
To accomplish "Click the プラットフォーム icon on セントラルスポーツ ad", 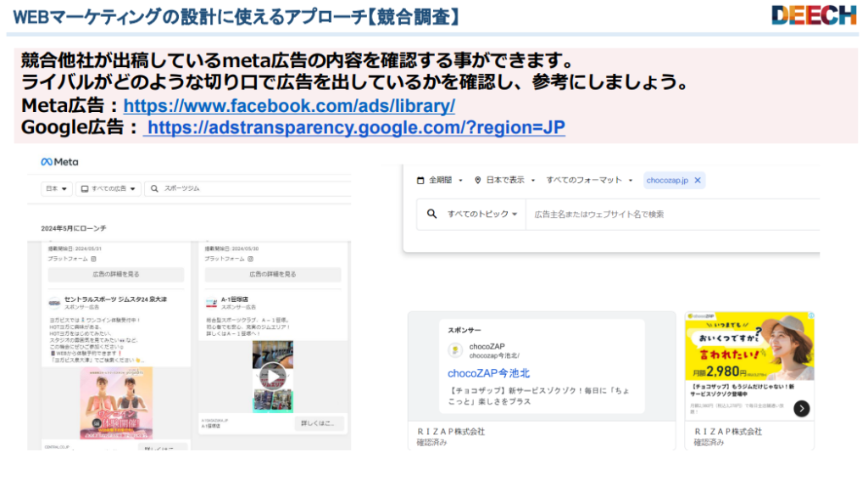I will point(93,259).
